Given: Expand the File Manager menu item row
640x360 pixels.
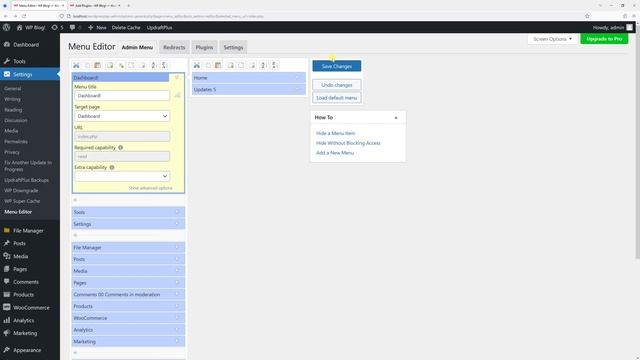Looking at the screenshot, I should (x=177, y=247).
